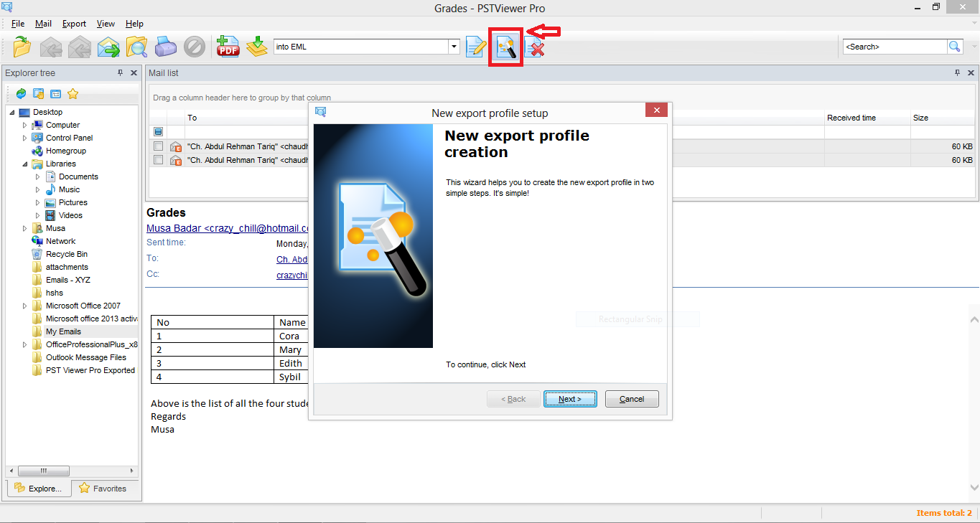Viewport: 980px width, 523px height.
Task: Open the Help menu
Action: (x=134, y=24)
